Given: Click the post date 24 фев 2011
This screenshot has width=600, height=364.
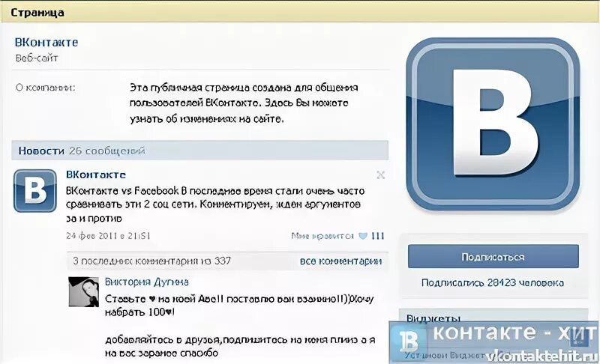Looking at the screenshot, I should (x=108, y=236).
